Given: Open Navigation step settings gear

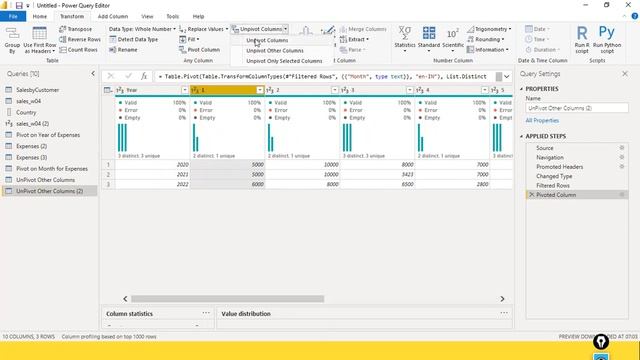Looking at the screenshot, I should tap(622, 157).
